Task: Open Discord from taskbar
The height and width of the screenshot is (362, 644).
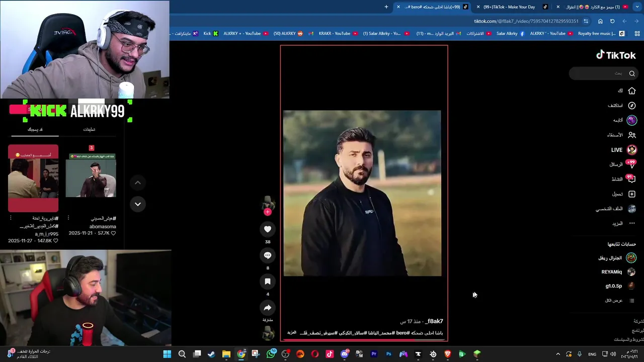Action: coord(344,354)
